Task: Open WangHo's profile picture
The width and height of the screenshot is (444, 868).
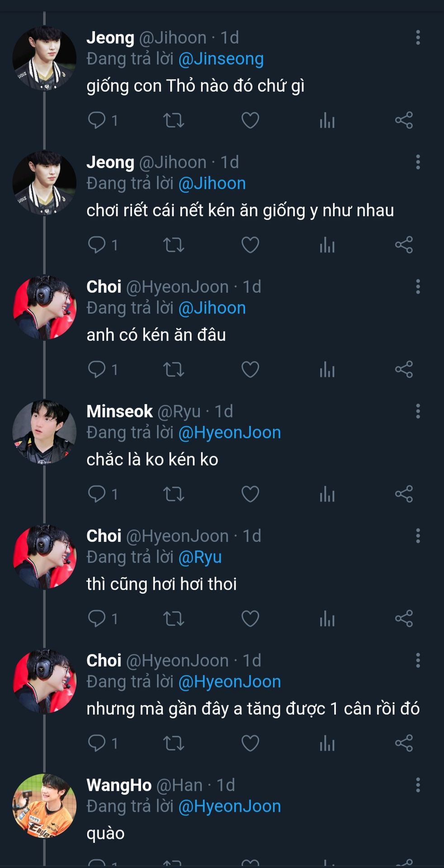Action: (44, 806)
